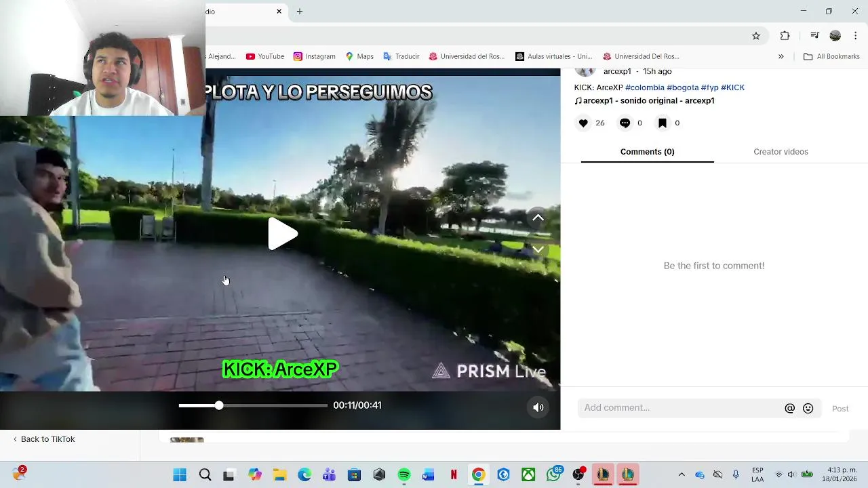Open All Bookmarks folder
Screen dimensions: 868x488
click(x=831, y=56)
